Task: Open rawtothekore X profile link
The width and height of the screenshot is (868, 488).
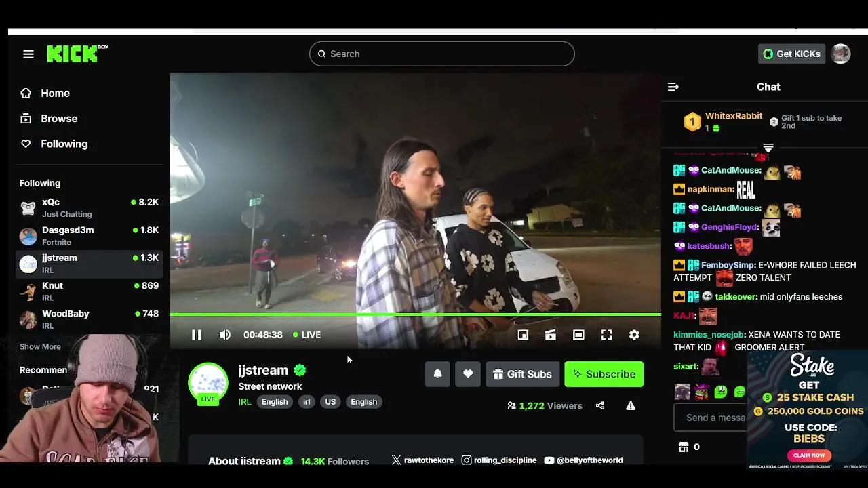Action: click(x=422, y=460)
